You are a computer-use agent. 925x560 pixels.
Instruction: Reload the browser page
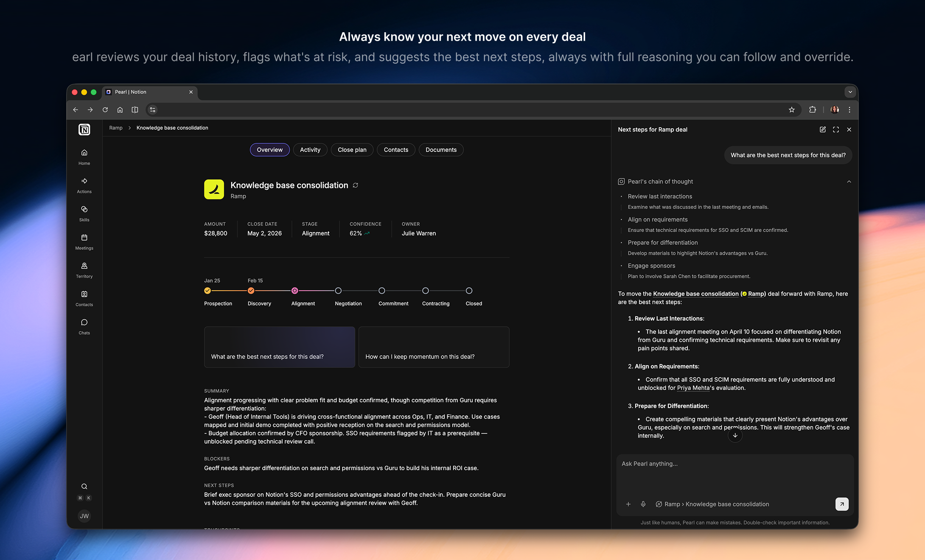[x=105, y=110]
